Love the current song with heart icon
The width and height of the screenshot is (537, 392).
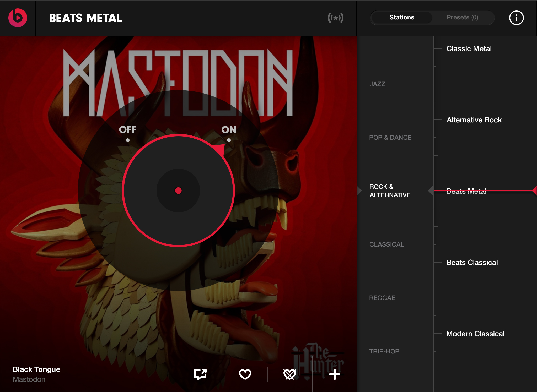pyautogui.click(x=245, y=374)
